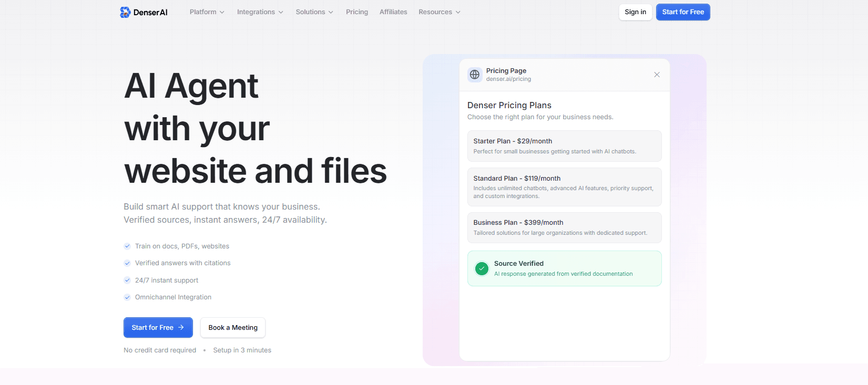Click check icon beside 24/7 instant support
The width and height of the screenshot is (868, 385).
pos(127,280)
